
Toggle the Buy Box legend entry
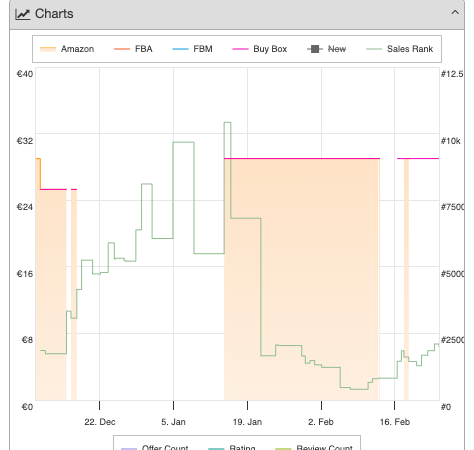(259, 49)
